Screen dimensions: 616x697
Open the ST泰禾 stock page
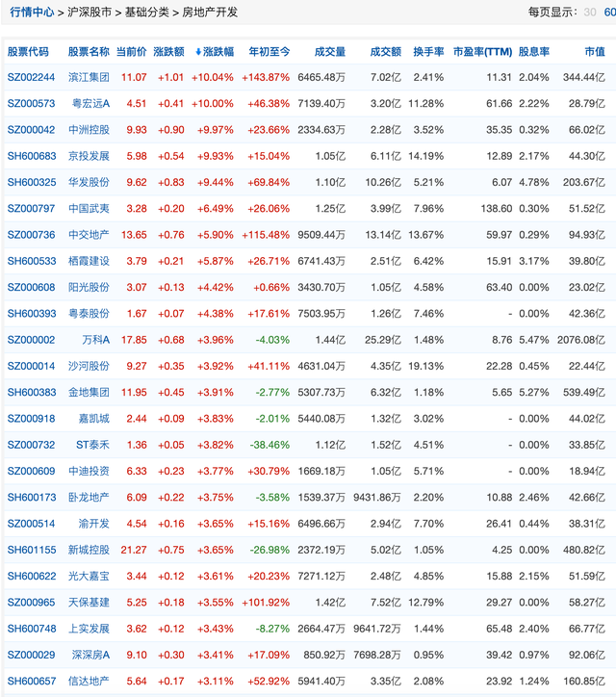pos(92,445)
